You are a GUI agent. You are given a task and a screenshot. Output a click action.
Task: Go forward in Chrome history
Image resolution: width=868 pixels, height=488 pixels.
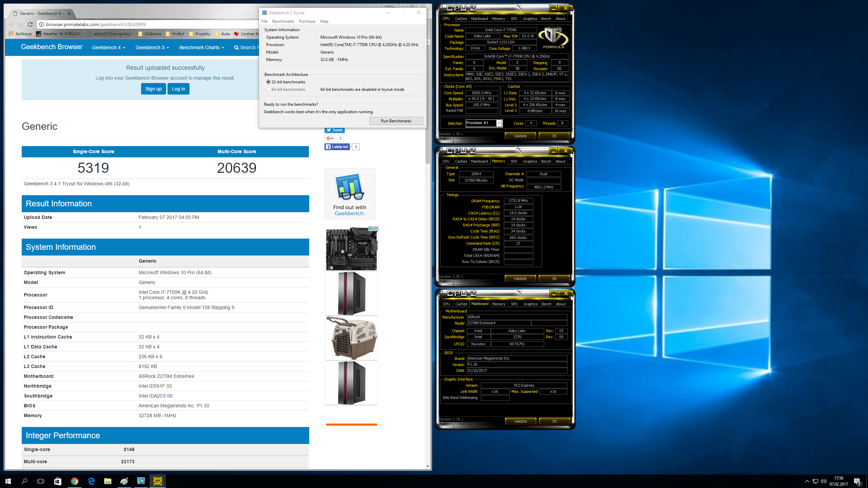(x=20, y=24)
